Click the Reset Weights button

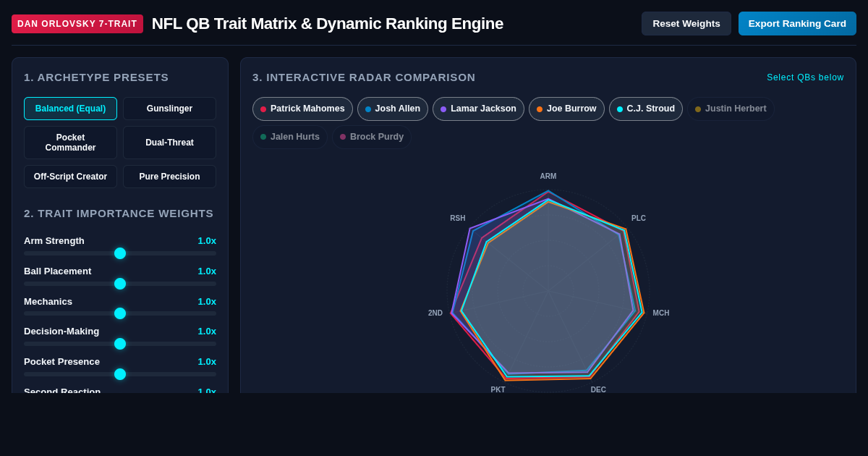click(686, 23)
